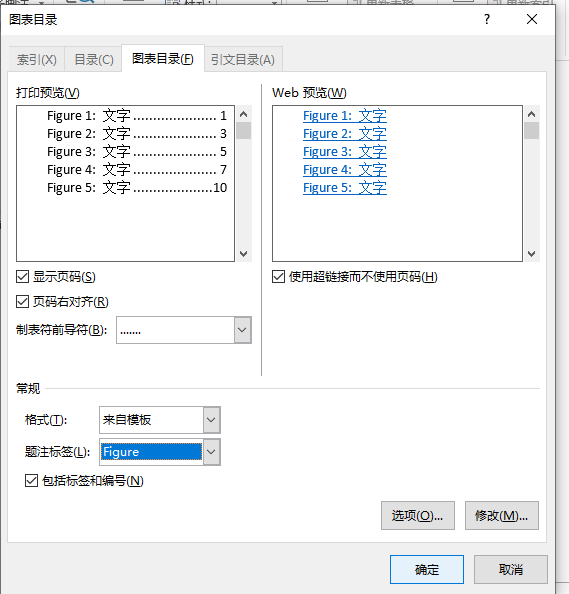569x594 pixels.
Task: Open the 制表符前导符 dropdown arrow
Action: (242, 330)
